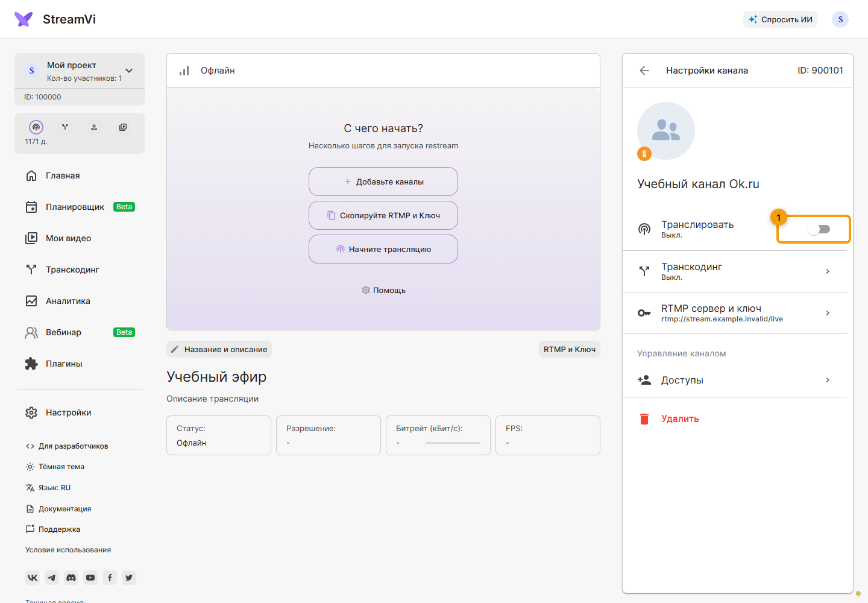The width and height of the screenshot is (868, 603).
Task: Open the Для разработчиков link
Action: click(x=67, y=446)
